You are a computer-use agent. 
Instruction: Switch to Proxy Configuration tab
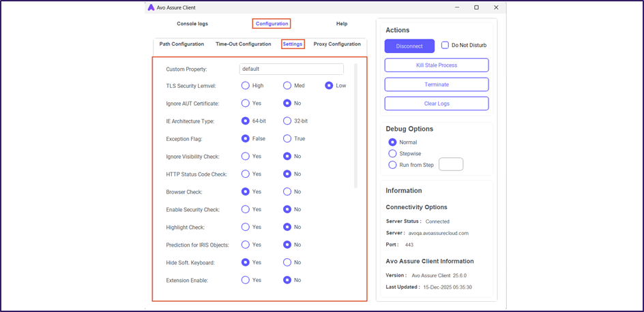coord(337,44)
